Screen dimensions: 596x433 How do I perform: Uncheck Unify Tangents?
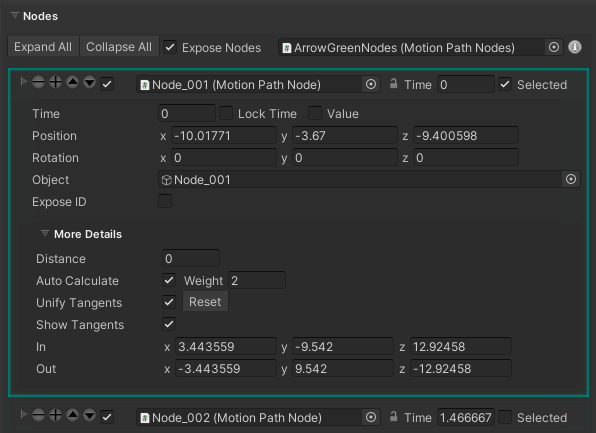(169, 302)
